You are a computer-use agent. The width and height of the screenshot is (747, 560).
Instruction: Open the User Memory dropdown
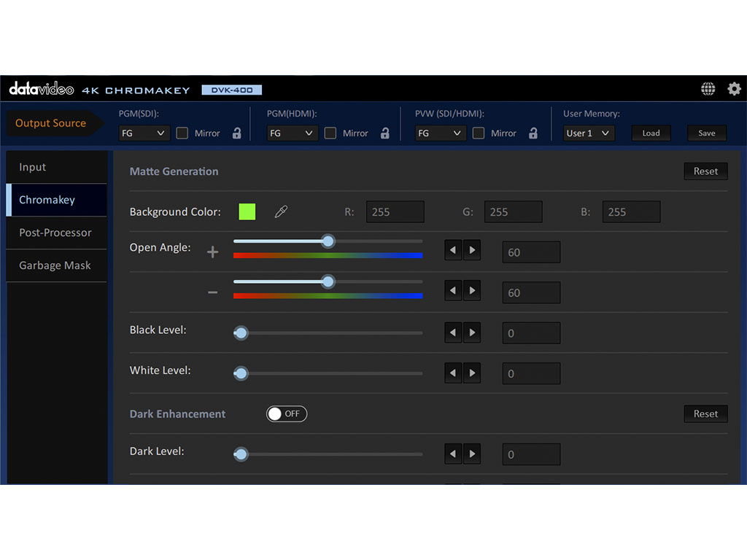click(589, 133)
